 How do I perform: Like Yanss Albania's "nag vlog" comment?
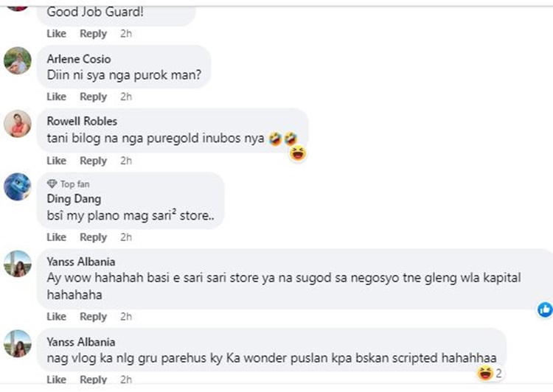click(57, 379)
